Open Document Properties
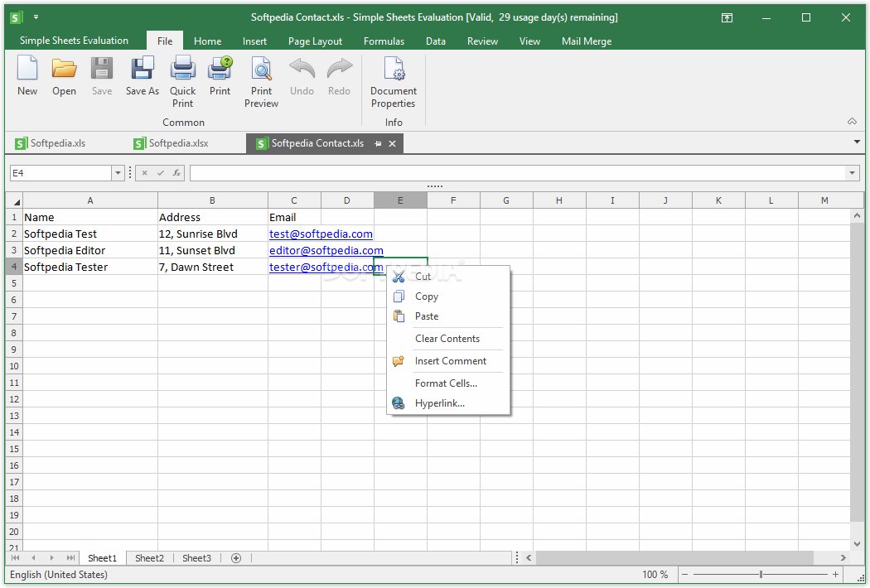This screenshot has height=588, width=870. click(394, 81)
